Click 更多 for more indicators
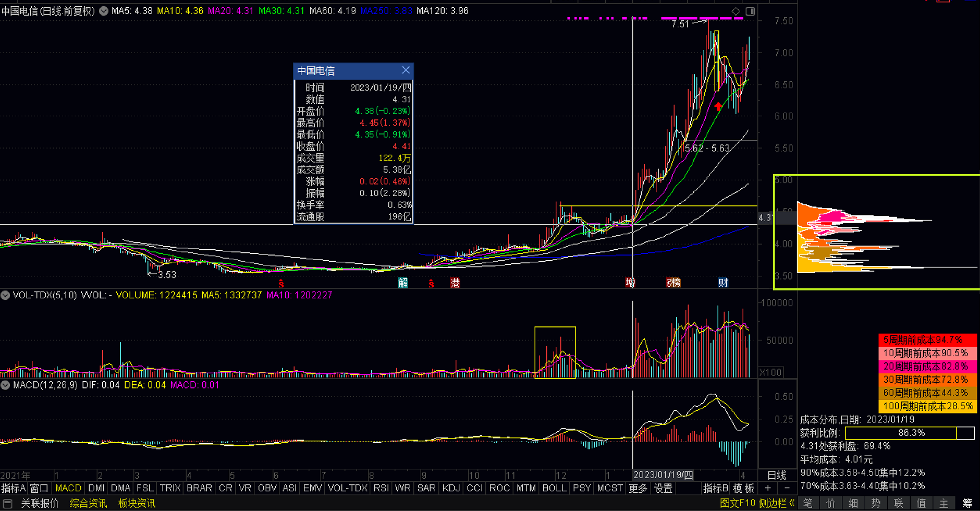This screenshot has height=511, width=980. (x=638, y=488)
